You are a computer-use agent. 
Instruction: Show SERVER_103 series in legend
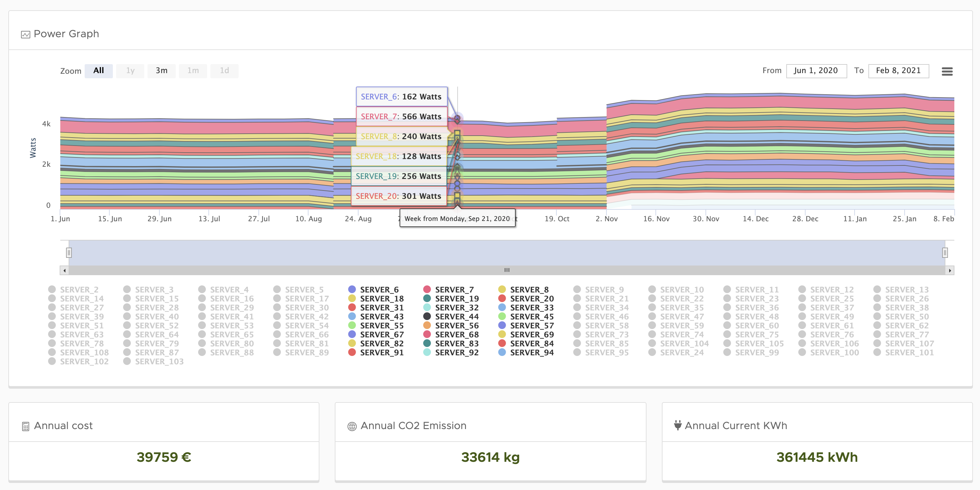pyautogui.click(x=153, y=361)
